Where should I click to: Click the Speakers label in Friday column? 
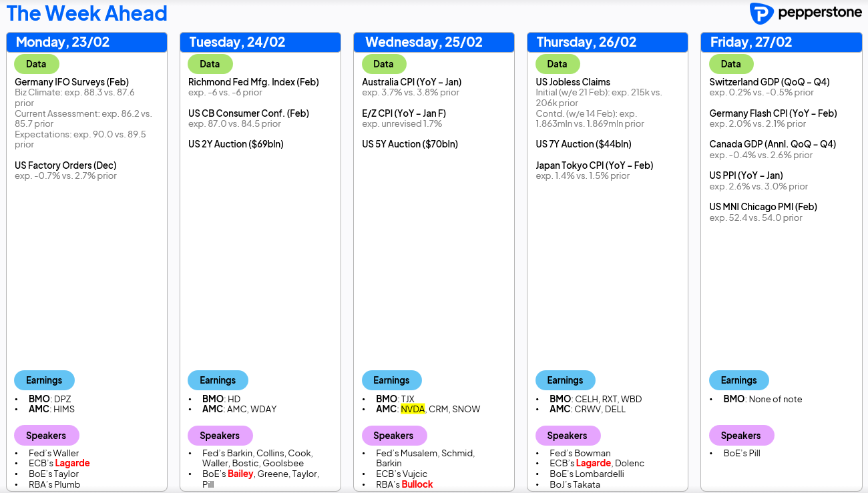pyautogui.click(x=740, y=436)
